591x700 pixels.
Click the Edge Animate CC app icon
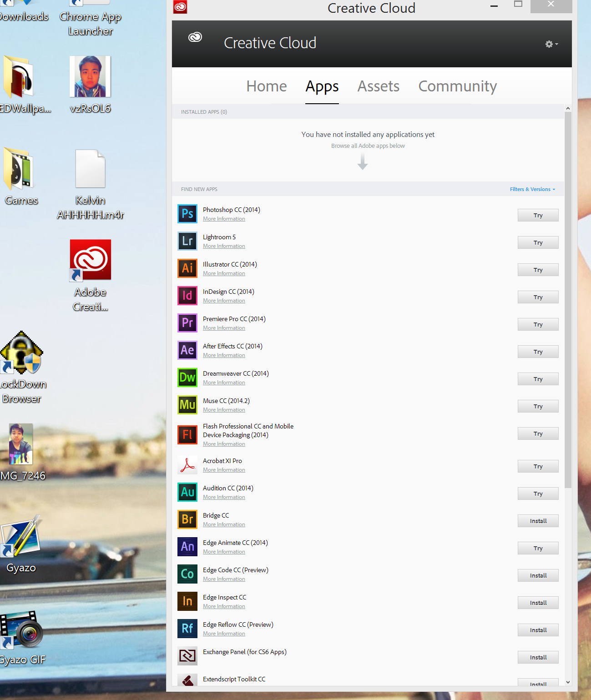click(187, 547)
